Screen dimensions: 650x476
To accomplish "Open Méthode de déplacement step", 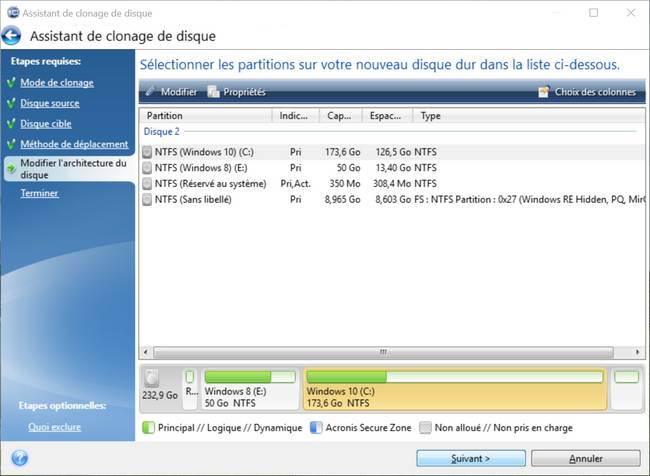I will [74, 144].
